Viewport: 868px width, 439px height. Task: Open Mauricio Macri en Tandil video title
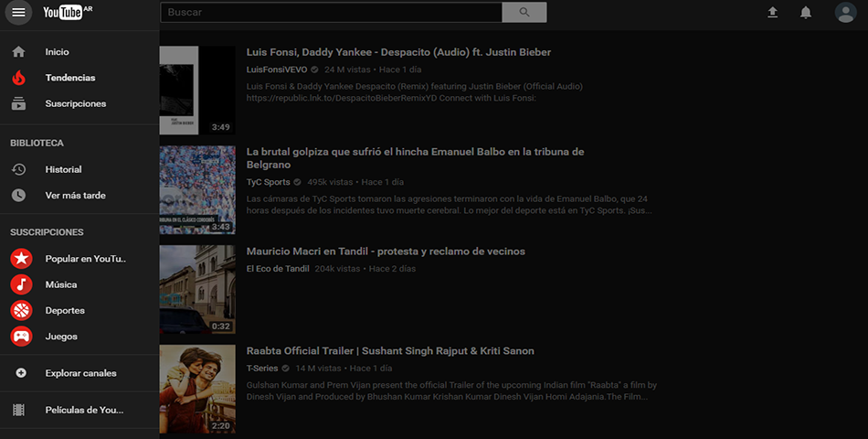[x=386, y=252]
